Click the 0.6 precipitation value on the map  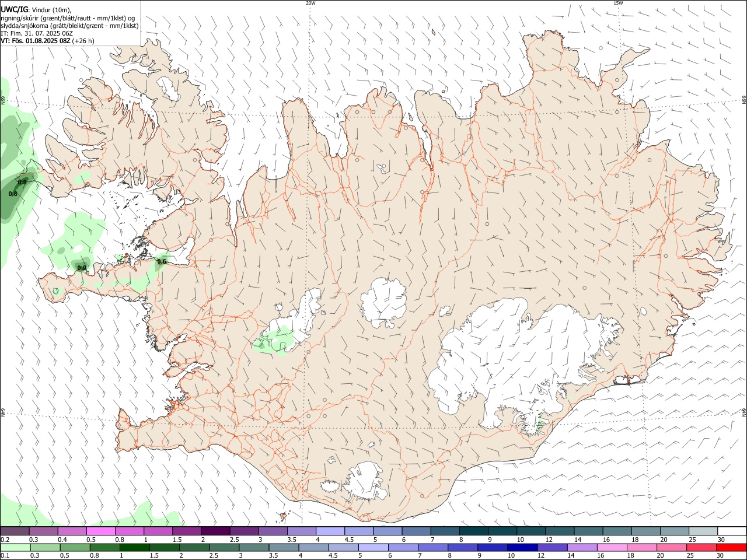point(162,261)
